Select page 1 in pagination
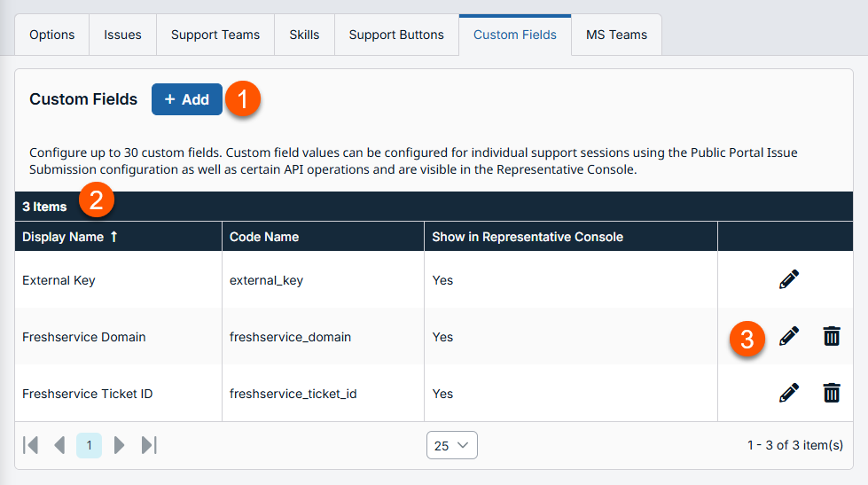The height and width of the screenshot is (485, 868). [x=89, y=445]
